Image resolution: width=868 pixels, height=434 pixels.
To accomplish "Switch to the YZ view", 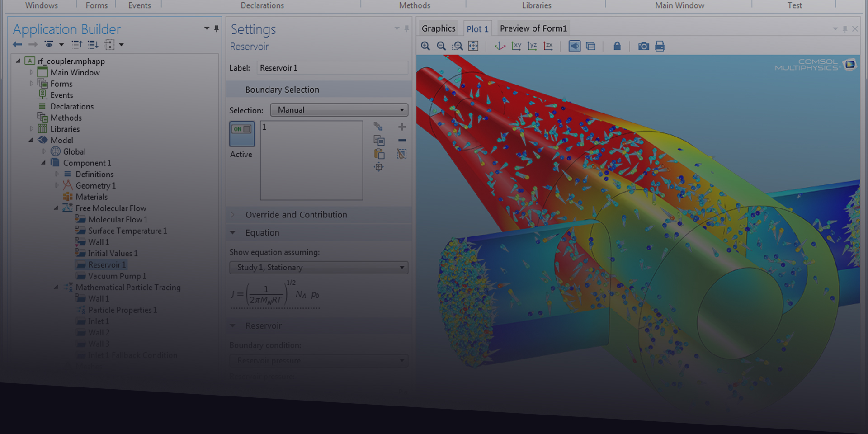I will point(532,46).
